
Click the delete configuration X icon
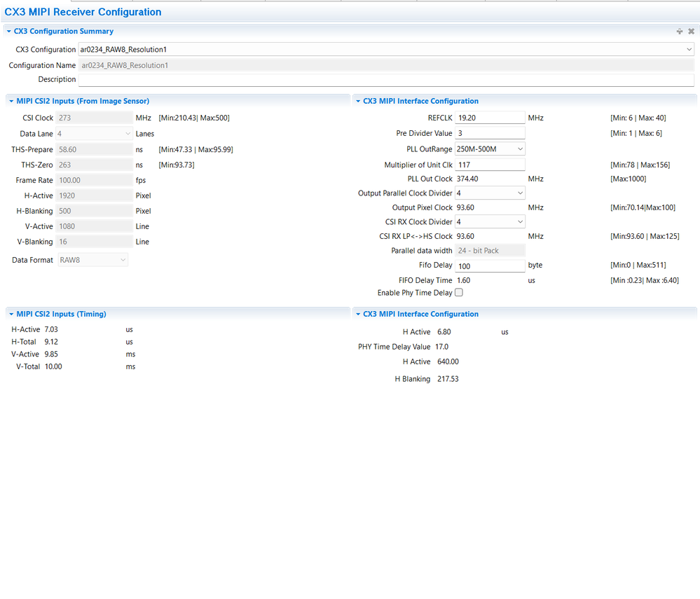(x=691, y=32)
